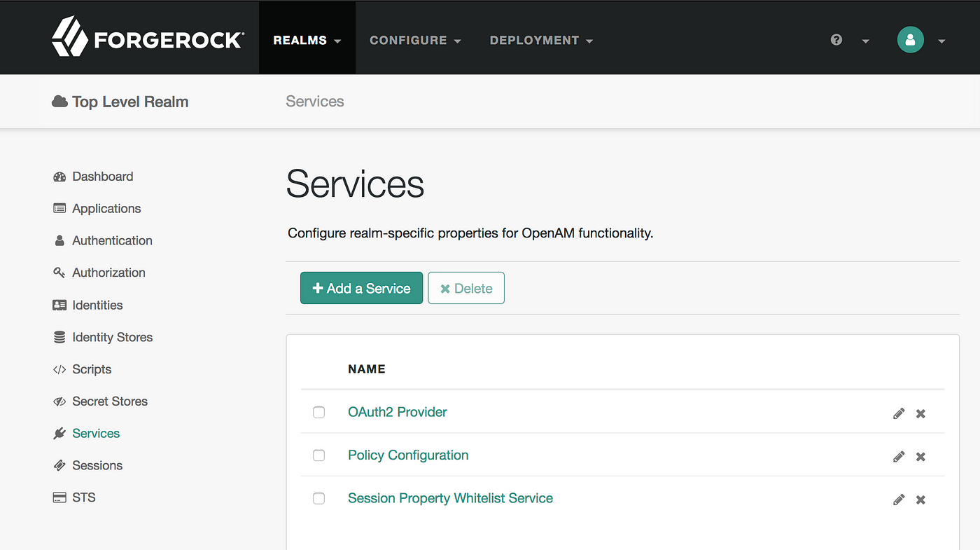The width and height of the screenshot is (980, 550).
Task: Click the Applications list icon
Action: click(x=59, y=209)
